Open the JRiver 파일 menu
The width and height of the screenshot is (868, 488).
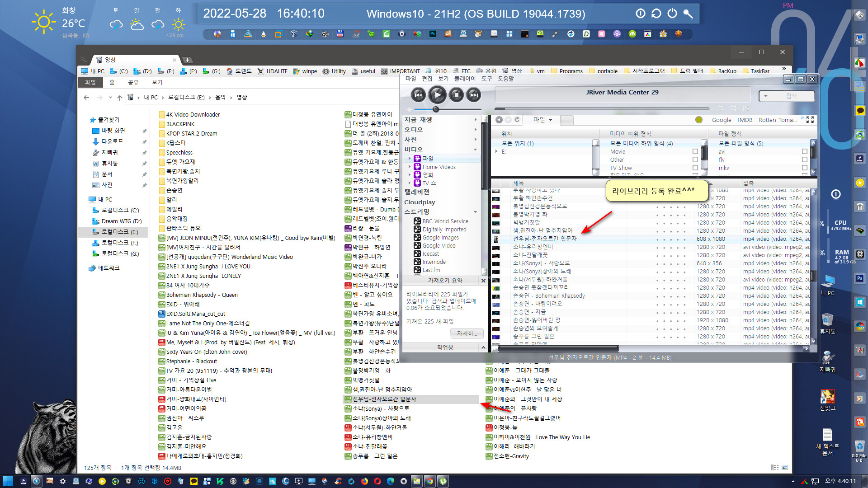410,79
